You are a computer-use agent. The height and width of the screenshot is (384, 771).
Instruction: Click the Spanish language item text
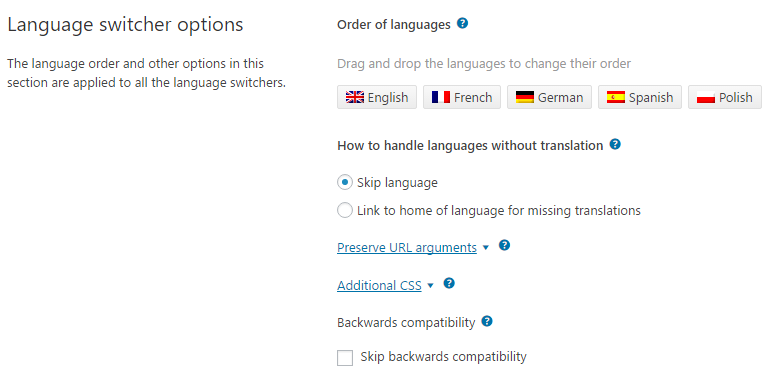click(651, 97)
